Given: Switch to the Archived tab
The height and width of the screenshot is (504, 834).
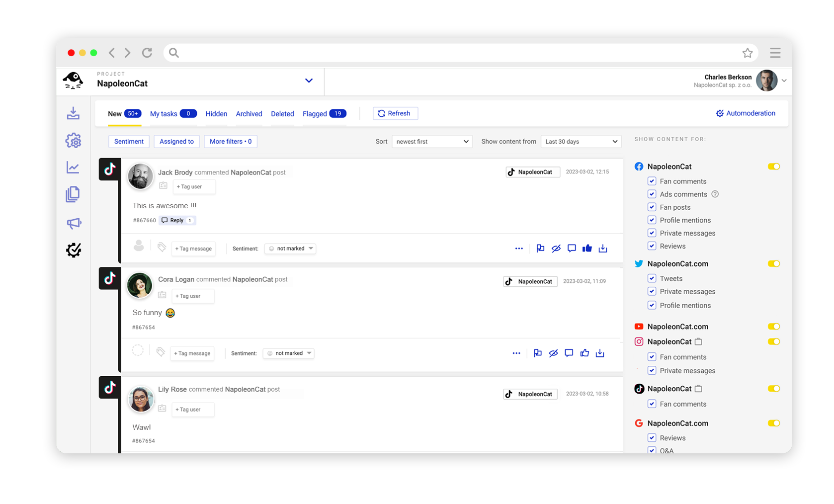Looking at the screenshot, I should tap(249, 114).
